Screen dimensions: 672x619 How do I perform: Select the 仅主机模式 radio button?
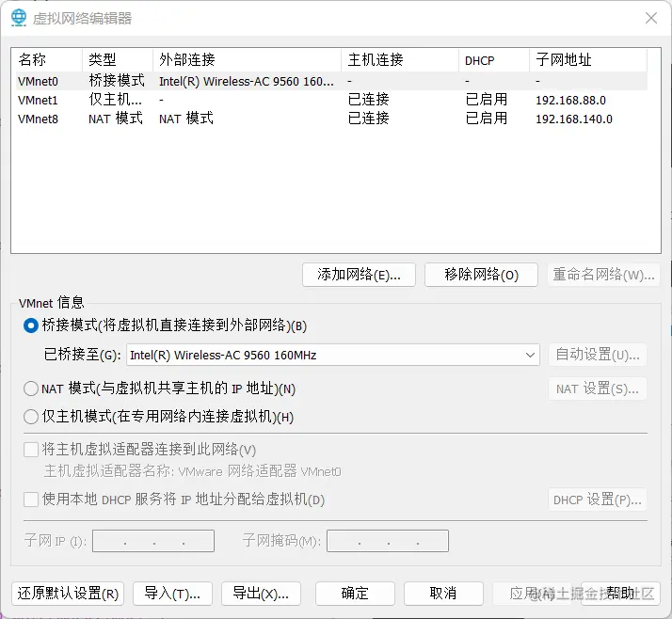point(31,417)
